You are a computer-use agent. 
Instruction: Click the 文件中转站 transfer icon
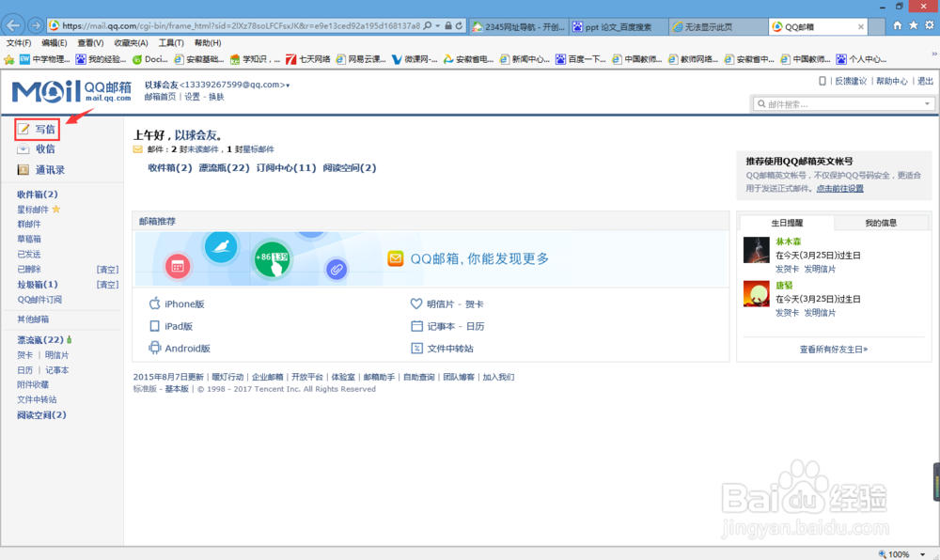(x=416, y=348)
